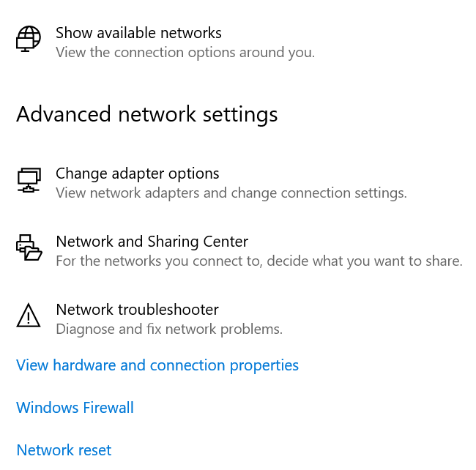
Task: Click "View network adapters and change connection settings" description
Action: [231, 193]
